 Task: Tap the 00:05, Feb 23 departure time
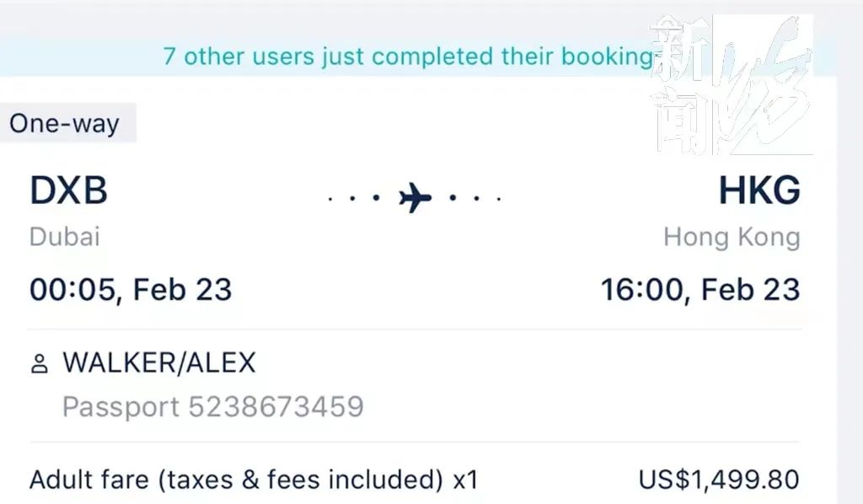tap(131, 289)
